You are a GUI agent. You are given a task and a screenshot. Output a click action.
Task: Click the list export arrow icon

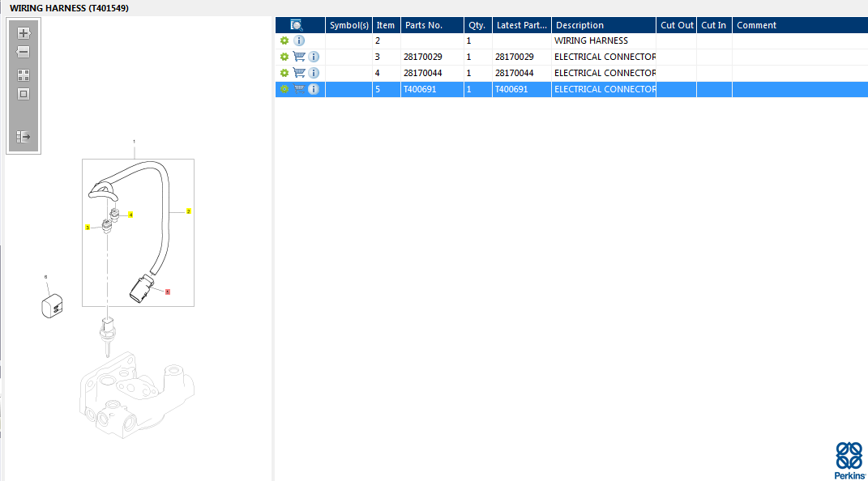(x=24, y=137)
